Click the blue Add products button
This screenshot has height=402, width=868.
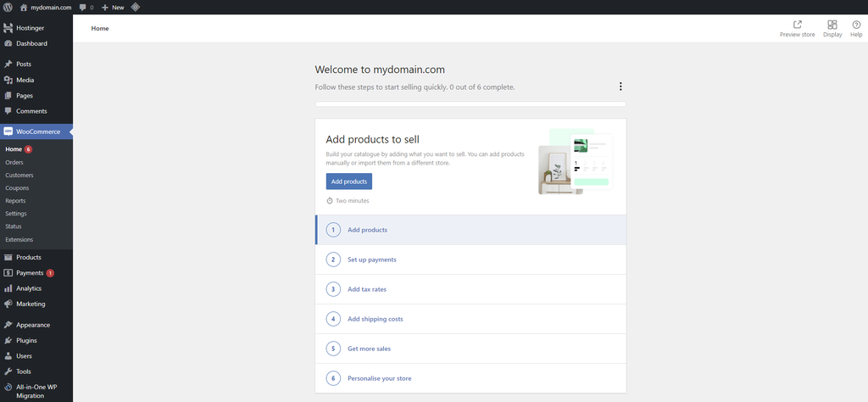[348, 181]
